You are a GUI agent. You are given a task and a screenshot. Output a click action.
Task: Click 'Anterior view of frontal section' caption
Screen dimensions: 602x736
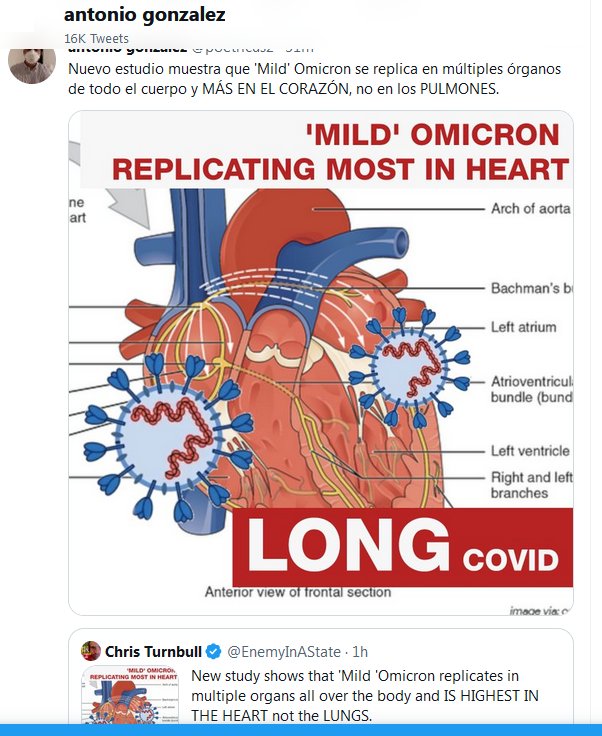click(x=298, y=592)
